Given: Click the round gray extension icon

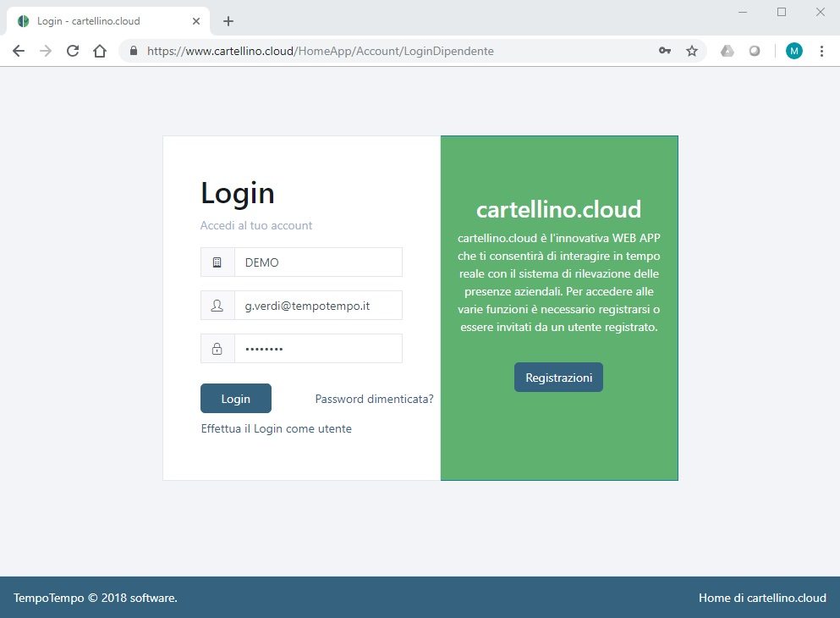Looking at the screenshot, I should 755,51.
